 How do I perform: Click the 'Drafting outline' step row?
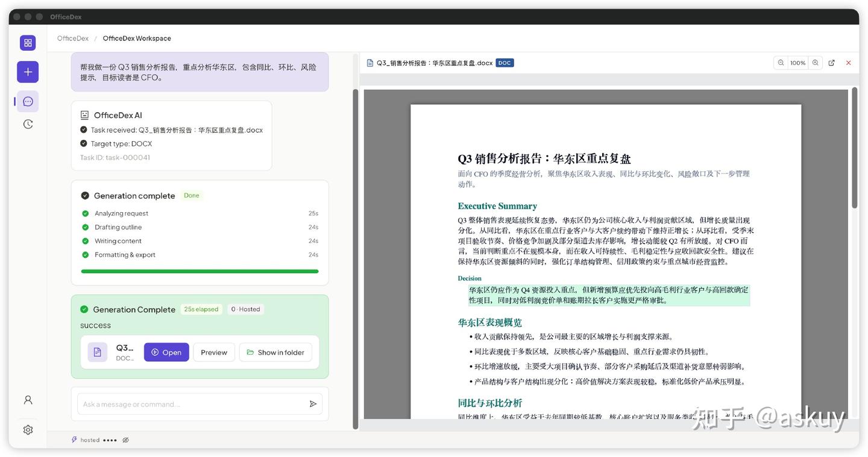tap(200, 227)
